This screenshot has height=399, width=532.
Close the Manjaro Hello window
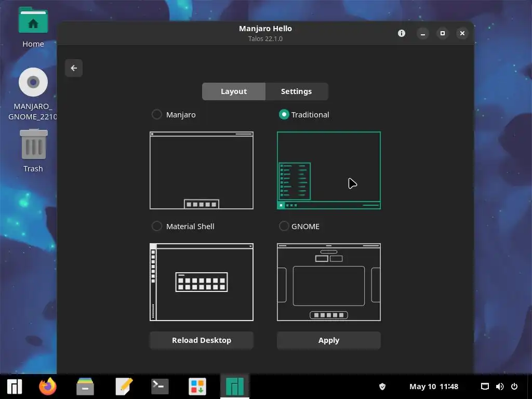462,33
